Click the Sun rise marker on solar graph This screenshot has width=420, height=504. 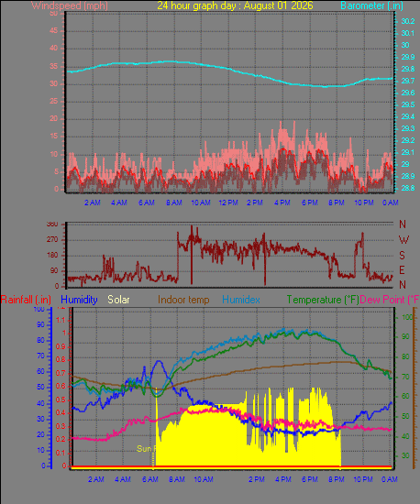pos(147,448)
